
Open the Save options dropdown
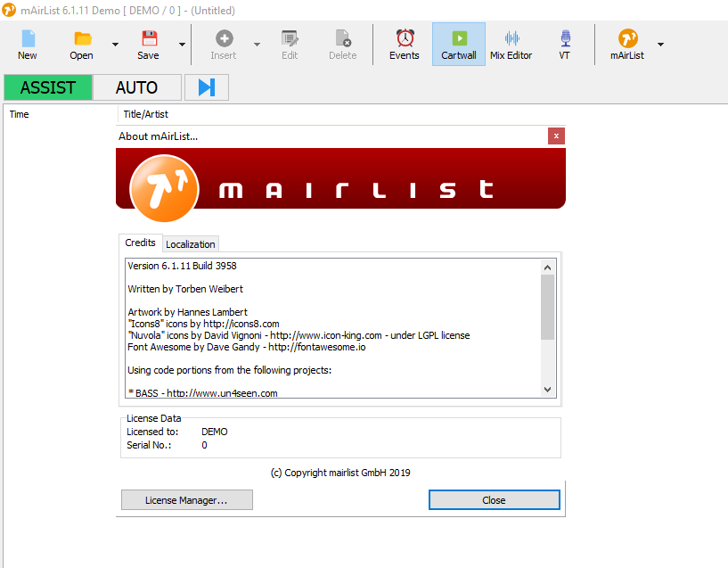coord(181,43)
